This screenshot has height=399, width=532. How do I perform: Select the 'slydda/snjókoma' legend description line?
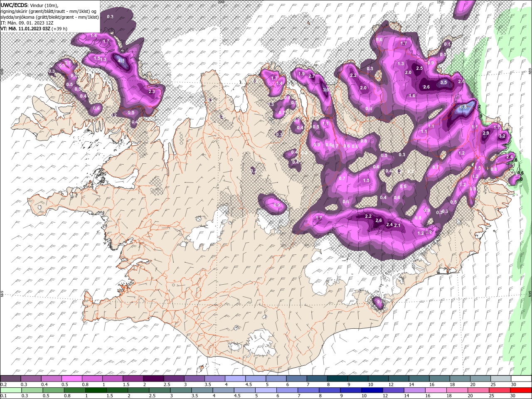[49, 17]
